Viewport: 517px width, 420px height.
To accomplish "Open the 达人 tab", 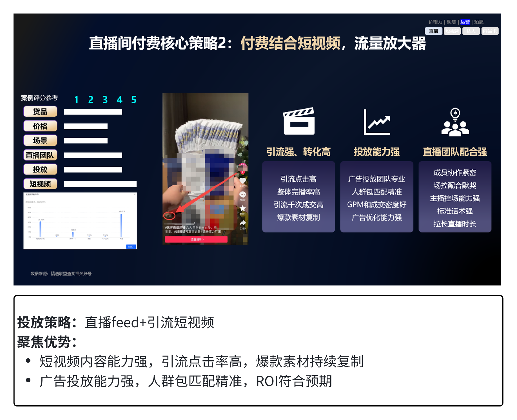I will click(471, 31).
